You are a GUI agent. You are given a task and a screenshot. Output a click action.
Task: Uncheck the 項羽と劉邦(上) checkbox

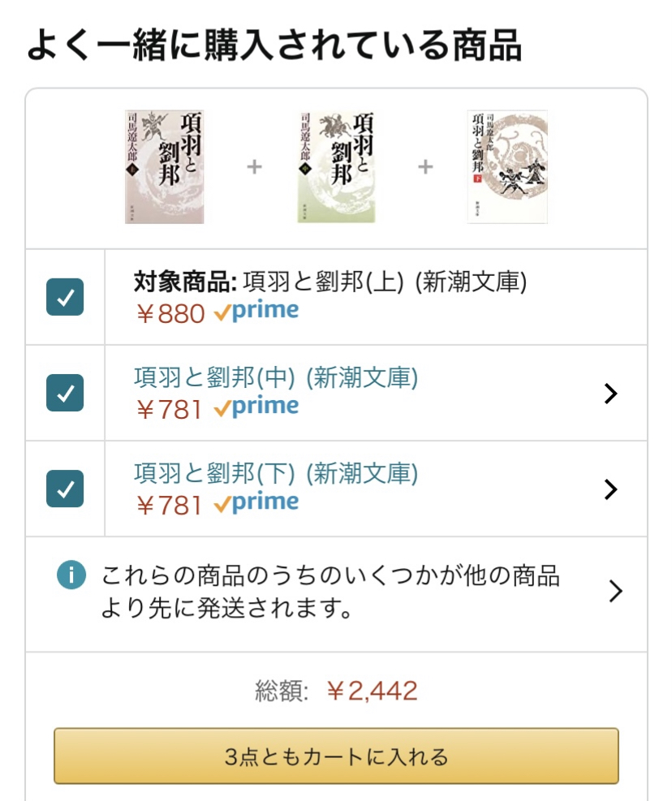click(65, 297)
